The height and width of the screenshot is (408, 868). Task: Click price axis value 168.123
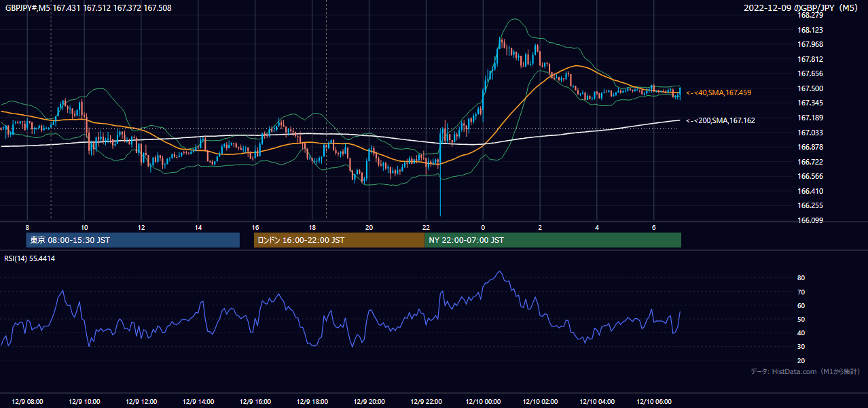[x=810, y=30]
